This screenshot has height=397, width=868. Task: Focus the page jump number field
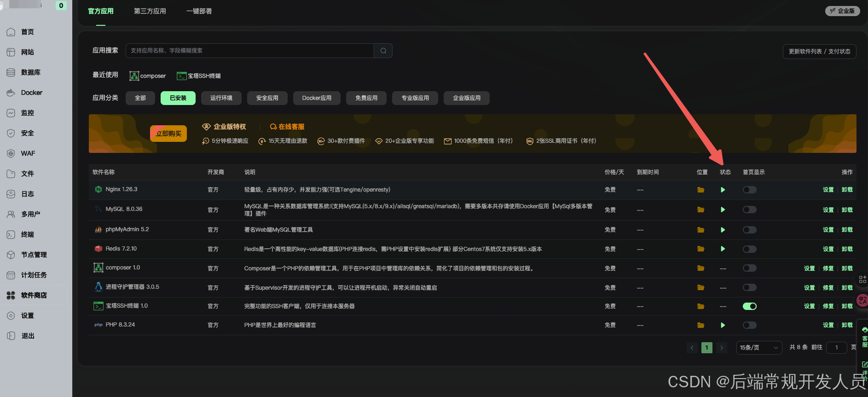click(x=836, y=348)
